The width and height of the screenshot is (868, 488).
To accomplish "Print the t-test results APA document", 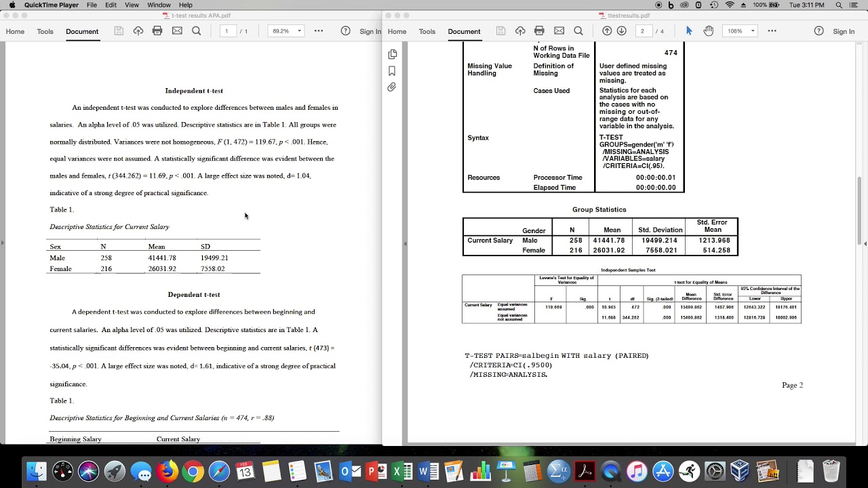I will [157, 31].
